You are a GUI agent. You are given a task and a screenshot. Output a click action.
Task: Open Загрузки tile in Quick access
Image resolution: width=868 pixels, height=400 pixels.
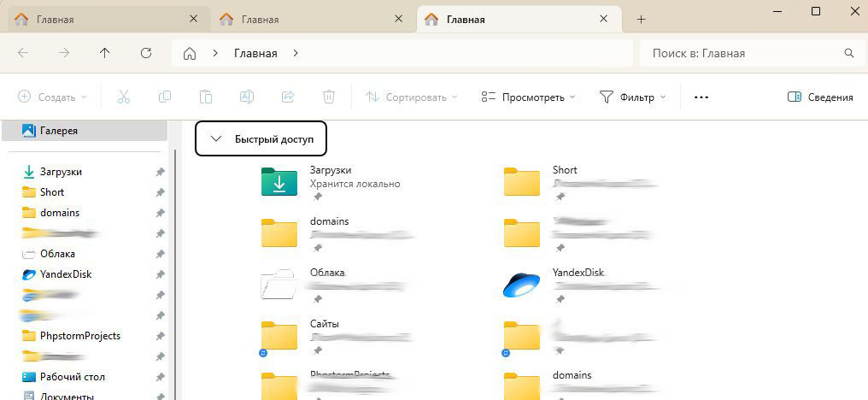click(x=331, y=182)
